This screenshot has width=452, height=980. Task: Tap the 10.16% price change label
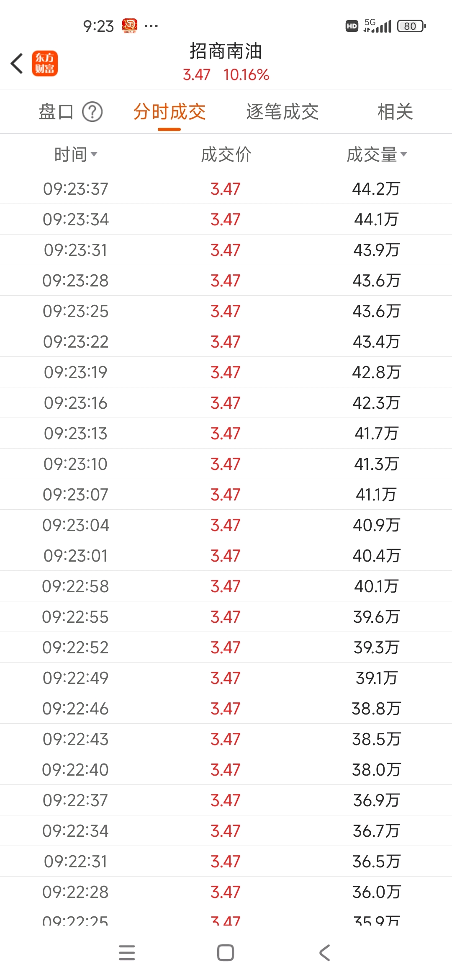point(246,75)
